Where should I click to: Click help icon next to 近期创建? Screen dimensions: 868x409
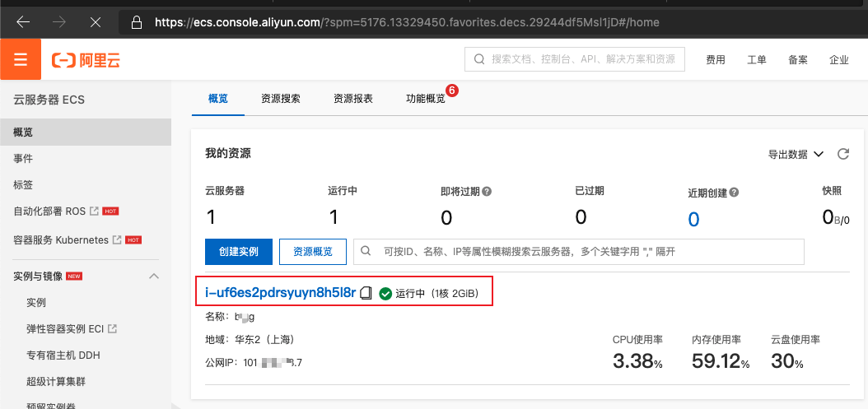[x=734, y=193]
